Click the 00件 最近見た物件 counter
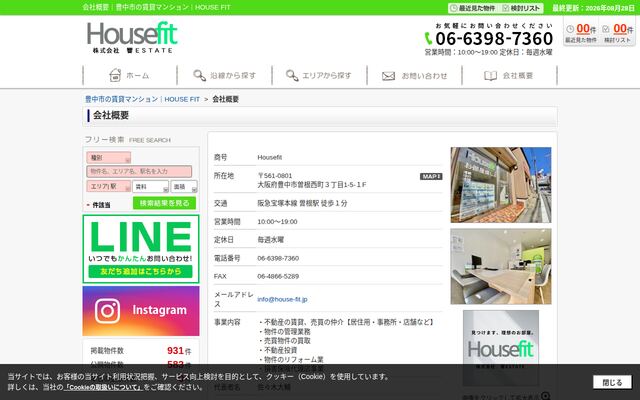Screen dimensions: 640x400 pos(581,32)
